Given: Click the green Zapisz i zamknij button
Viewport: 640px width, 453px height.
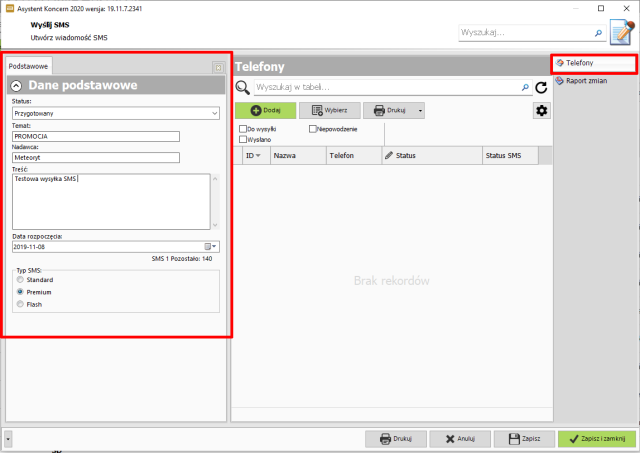Looking at the screenshot, I should tap(597, 439).
